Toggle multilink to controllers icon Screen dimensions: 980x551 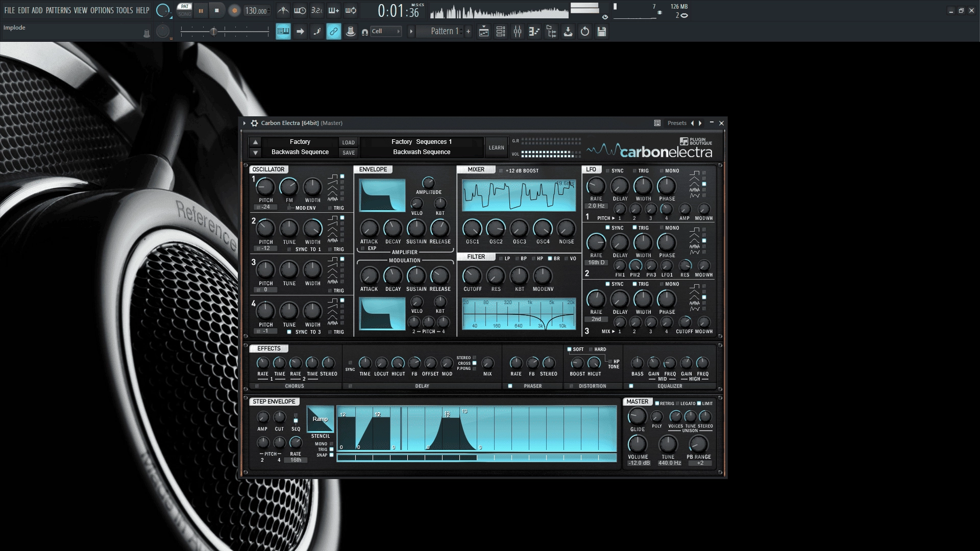(351, 32)
